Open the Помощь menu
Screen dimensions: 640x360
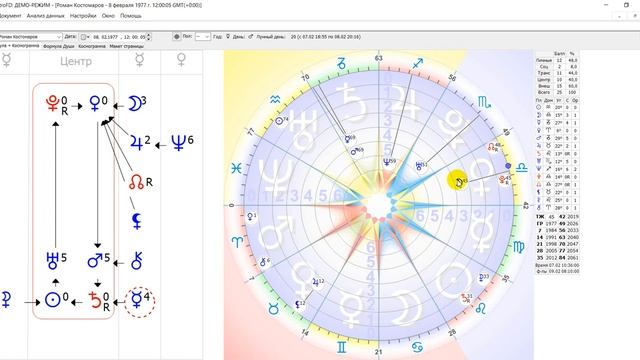(131, 16)
